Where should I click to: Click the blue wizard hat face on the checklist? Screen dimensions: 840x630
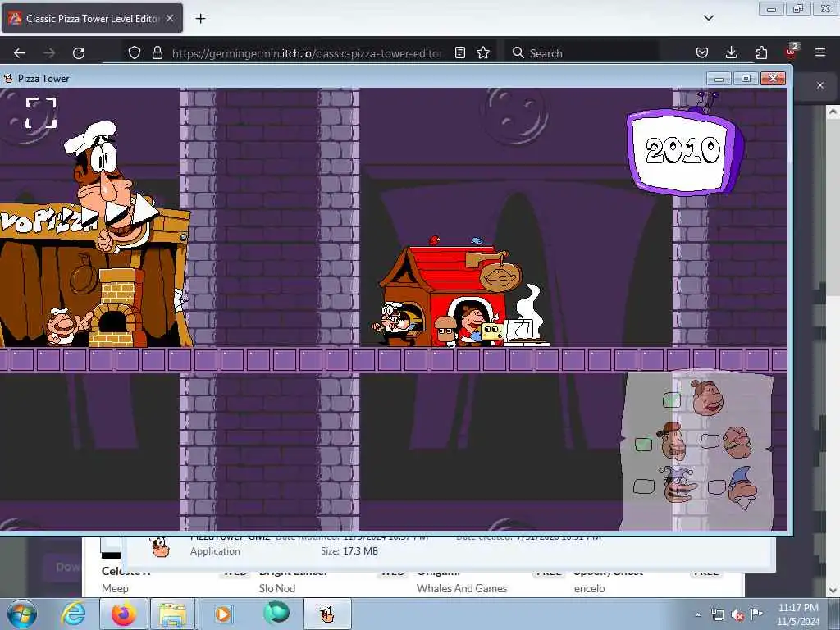[742, 487]
